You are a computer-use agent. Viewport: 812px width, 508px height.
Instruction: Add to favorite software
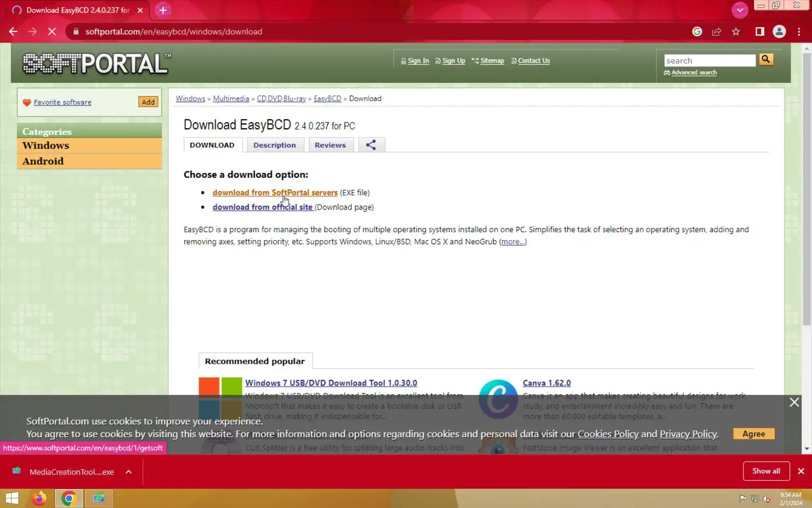(148, 102)
